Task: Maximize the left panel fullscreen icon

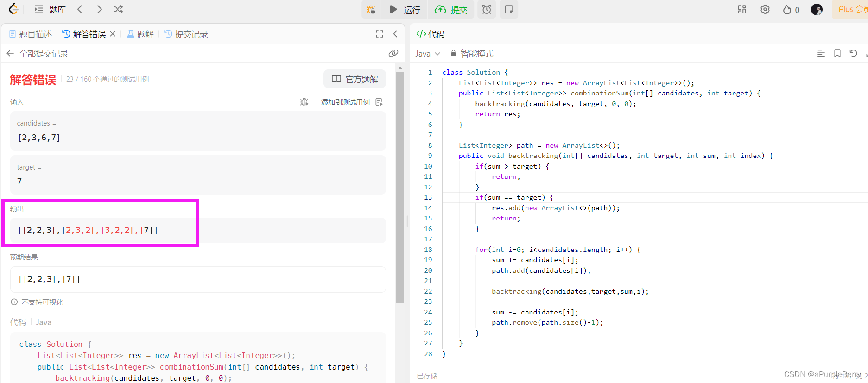Action: coord(380,34)
